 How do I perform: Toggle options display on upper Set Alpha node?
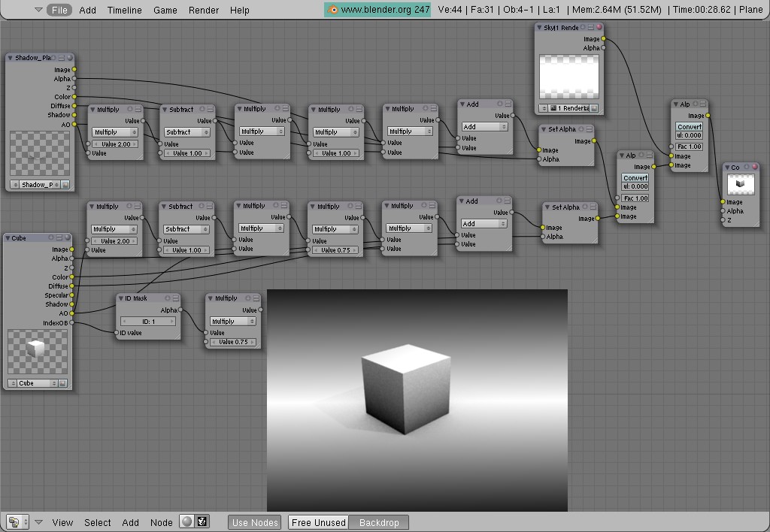(x=590, y=129)
